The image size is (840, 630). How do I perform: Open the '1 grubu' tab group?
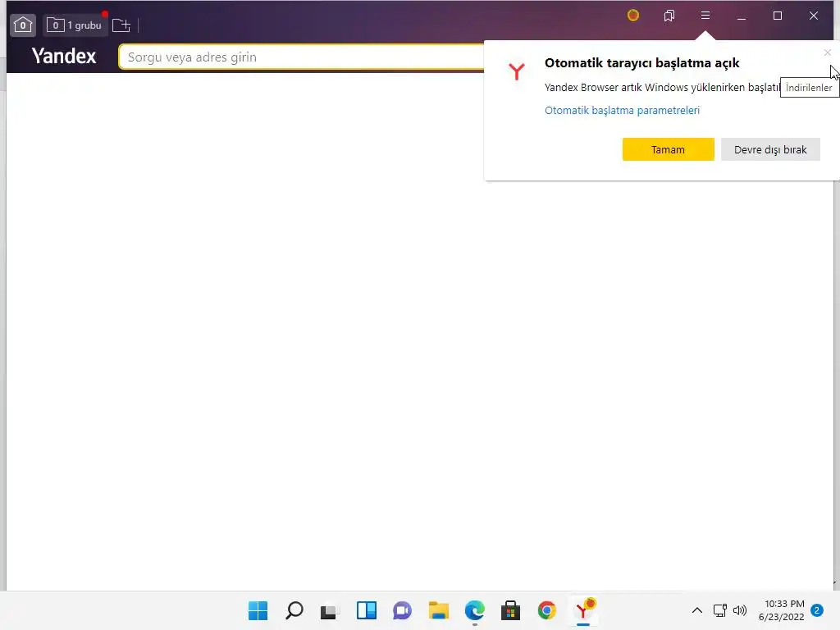point(75,25)
